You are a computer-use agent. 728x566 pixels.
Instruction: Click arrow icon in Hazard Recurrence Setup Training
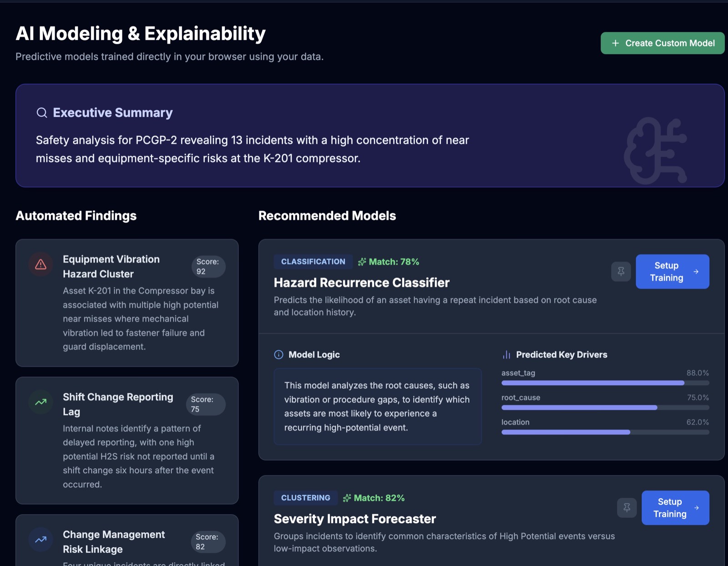tap(696, 271)
